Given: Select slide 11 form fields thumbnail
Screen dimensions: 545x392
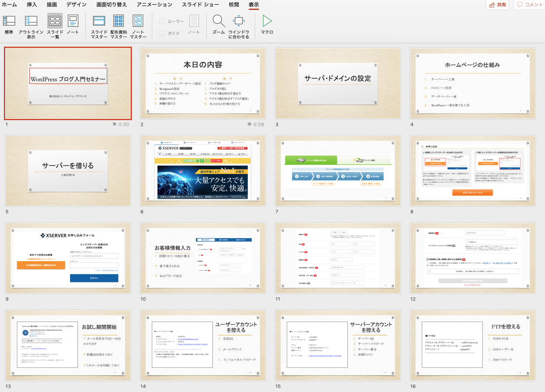Looking at the screenshot, I should pos(338,258).
